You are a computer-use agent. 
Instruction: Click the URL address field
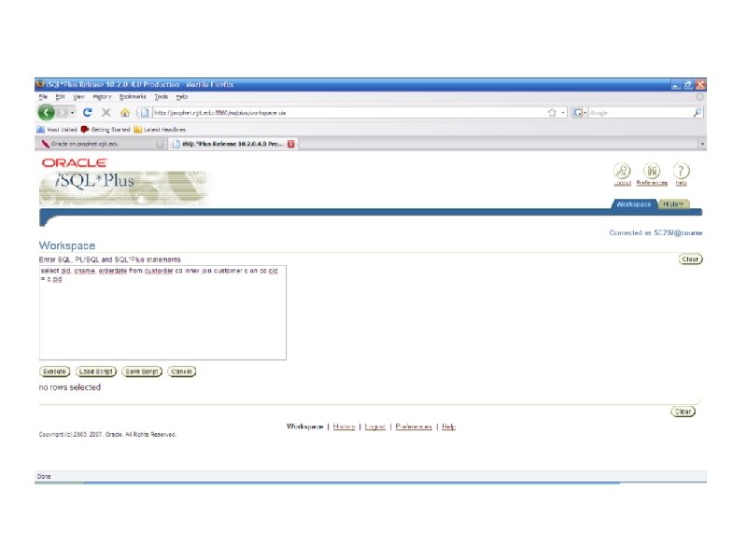coord(348,113)
